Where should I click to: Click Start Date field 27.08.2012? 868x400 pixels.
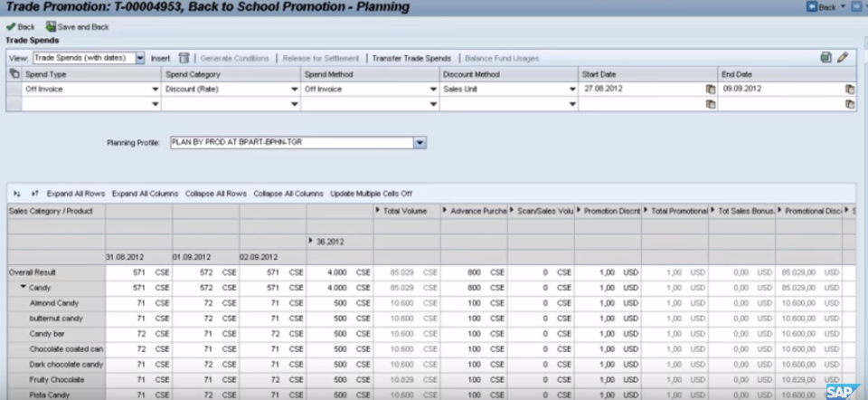click(x=642, y=89)
